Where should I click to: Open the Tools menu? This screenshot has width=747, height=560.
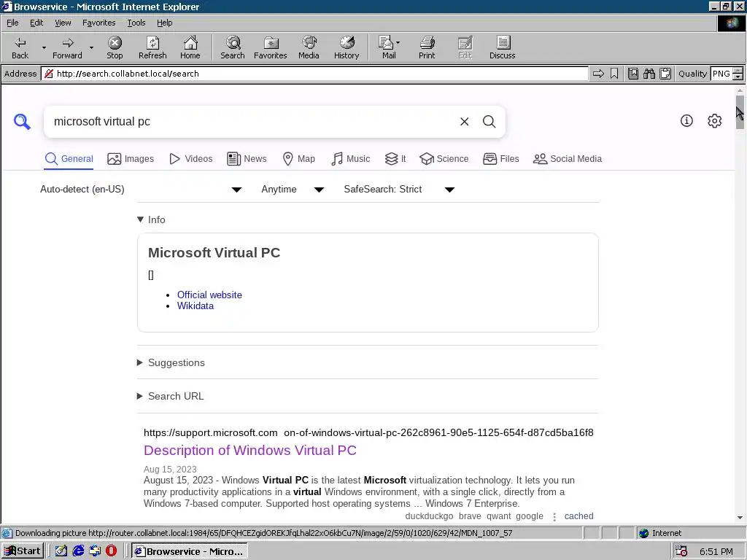click(x=136, y=23)
